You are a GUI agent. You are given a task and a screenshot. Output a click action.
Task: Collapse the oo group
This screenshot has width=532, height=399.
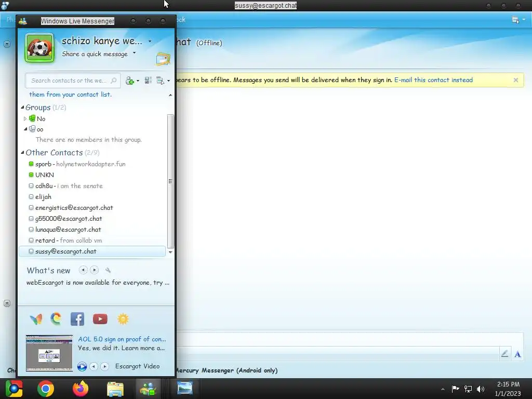[25, 129]
